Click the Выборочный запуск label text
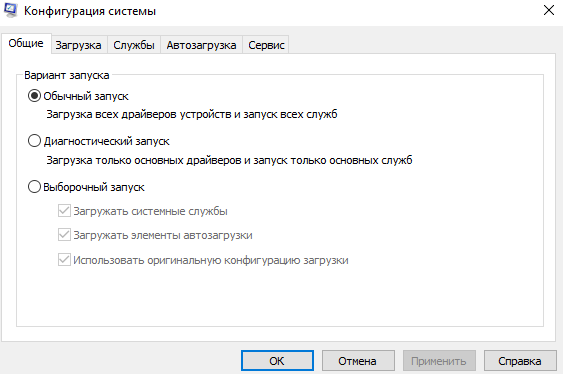 coord(94,187)
